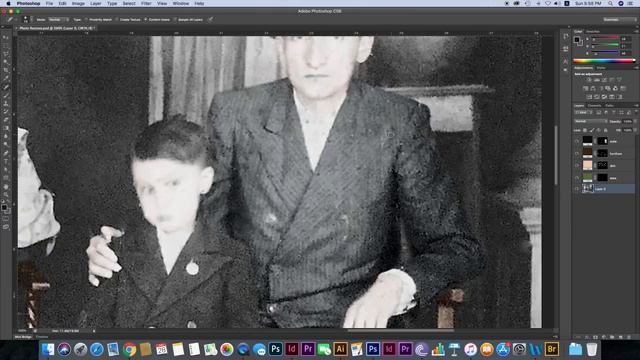Viewport: 640px width, 360px height.
Task: Select the Zoom tool in the toolbox
Action: click(6, 195)
